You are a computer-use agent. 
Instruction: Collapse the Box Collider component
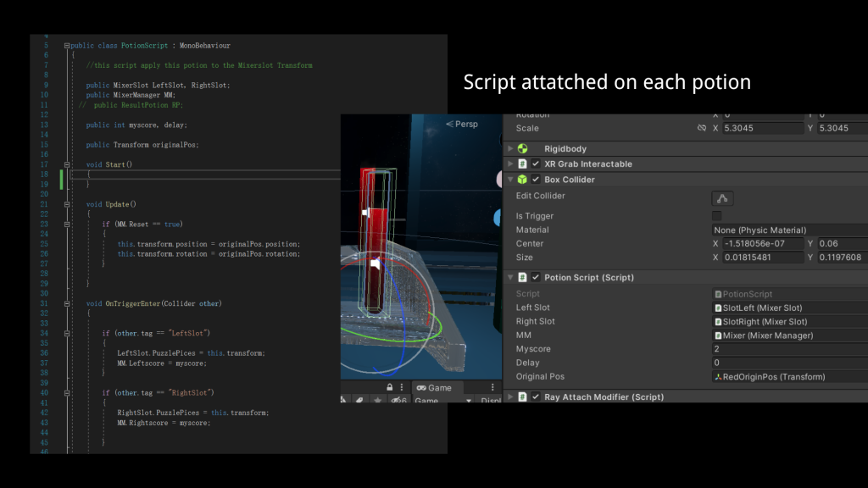pyautogui.click(x=510, y=180)
